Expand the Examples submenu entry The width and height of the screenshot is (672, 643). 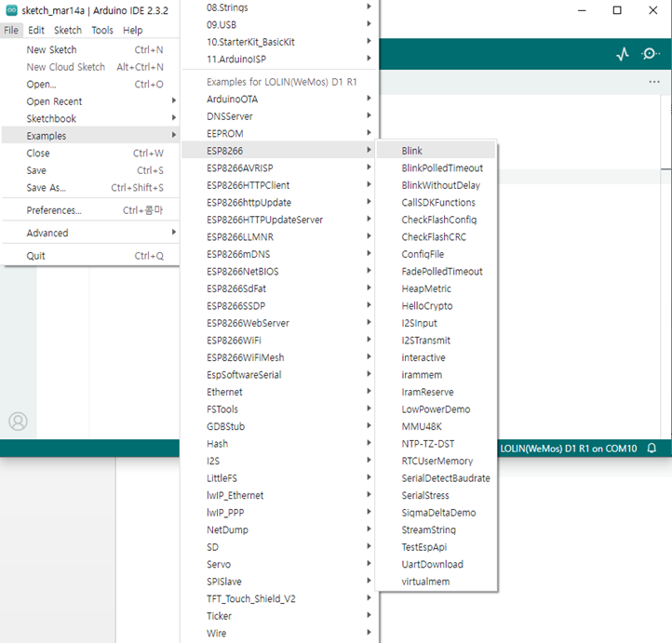point(90,136)
